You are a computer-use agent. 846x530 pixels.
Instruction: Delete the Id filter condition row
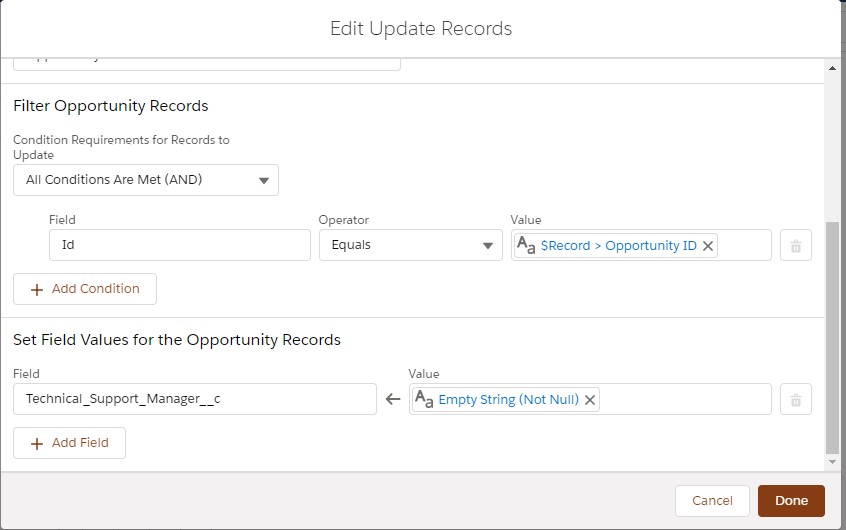tap(796, 246)
